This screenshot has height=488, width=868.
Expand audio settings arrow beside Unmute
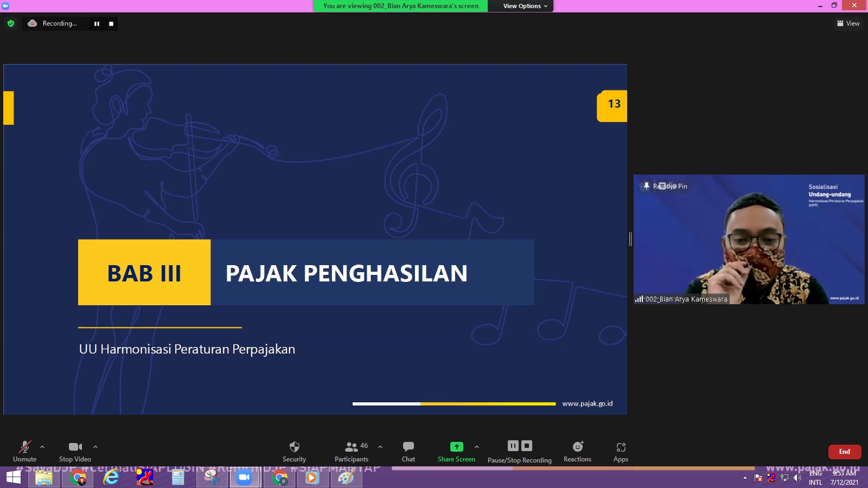(x=42, y=447)
